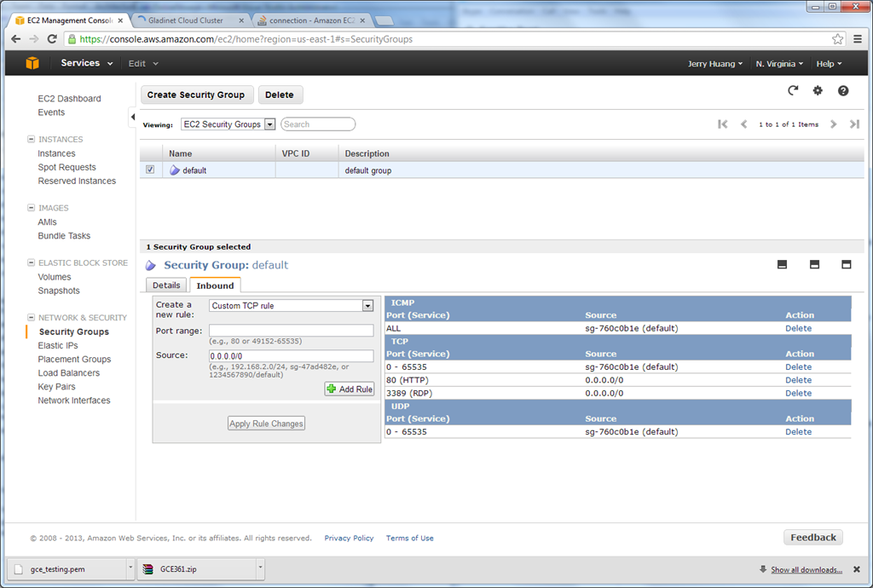Go to first page of items
This screenshot has height=588, width=873.
[723, 124]
